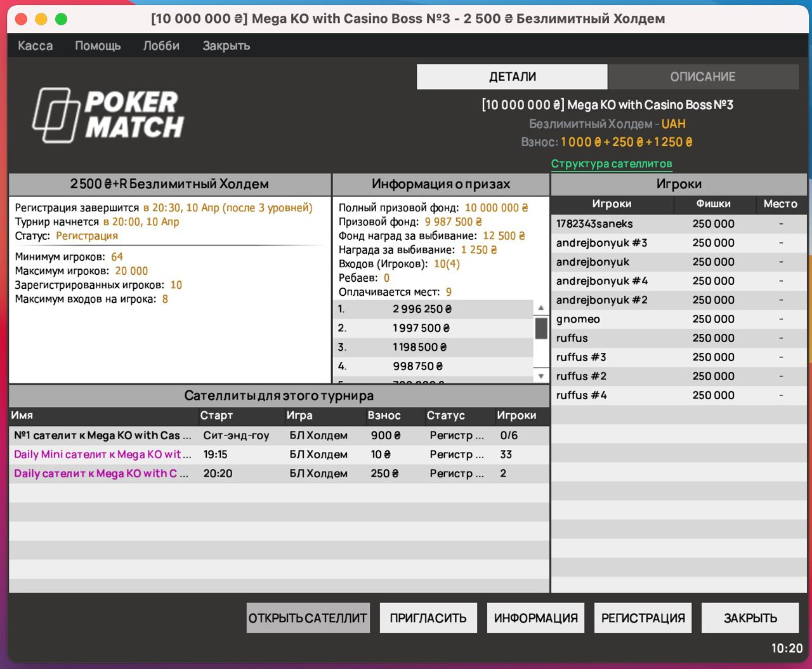Screen dimensions: 812x669
Task: Switch to the ДЕТАЛИ tab
Action: click(512, 77)
